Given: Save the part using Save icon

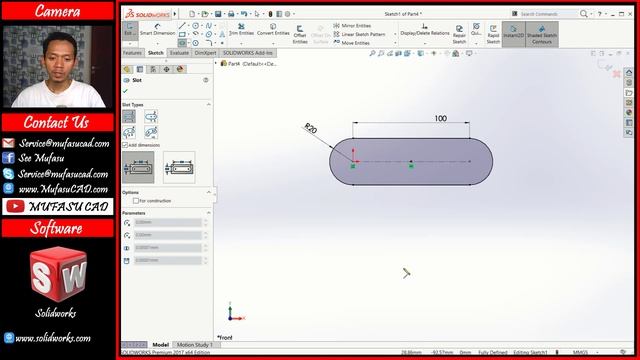Looking at the screenshot, I should click(218, 14).
